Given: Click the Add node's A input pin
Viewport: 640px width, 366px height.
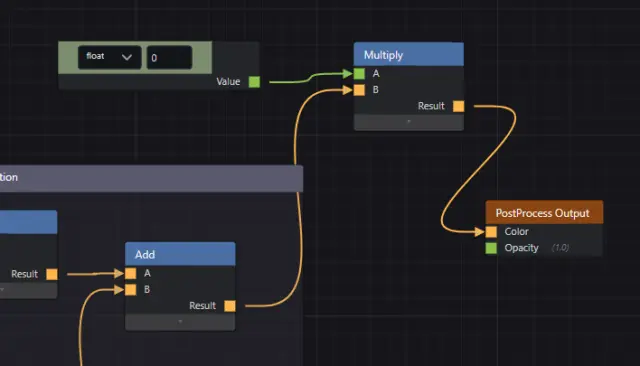Looking at the screenshot, I should 131,273.
